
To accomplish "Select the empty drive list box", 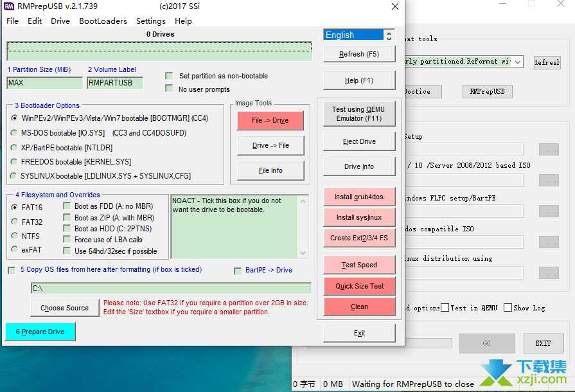I will tap(159, 51).
